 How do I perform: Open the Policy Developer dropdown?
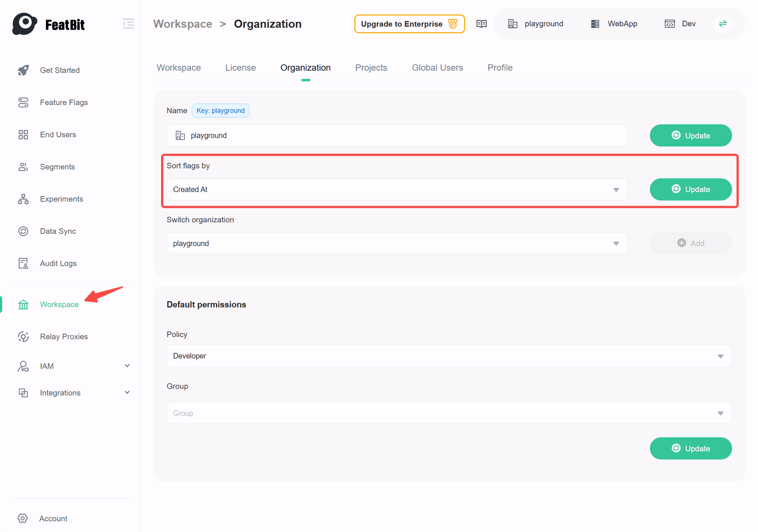[x=449, y=356]
